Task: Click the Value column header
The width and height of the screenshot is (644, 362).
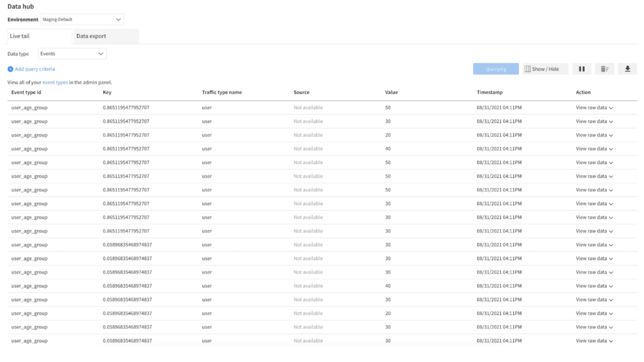Action: 391,92
